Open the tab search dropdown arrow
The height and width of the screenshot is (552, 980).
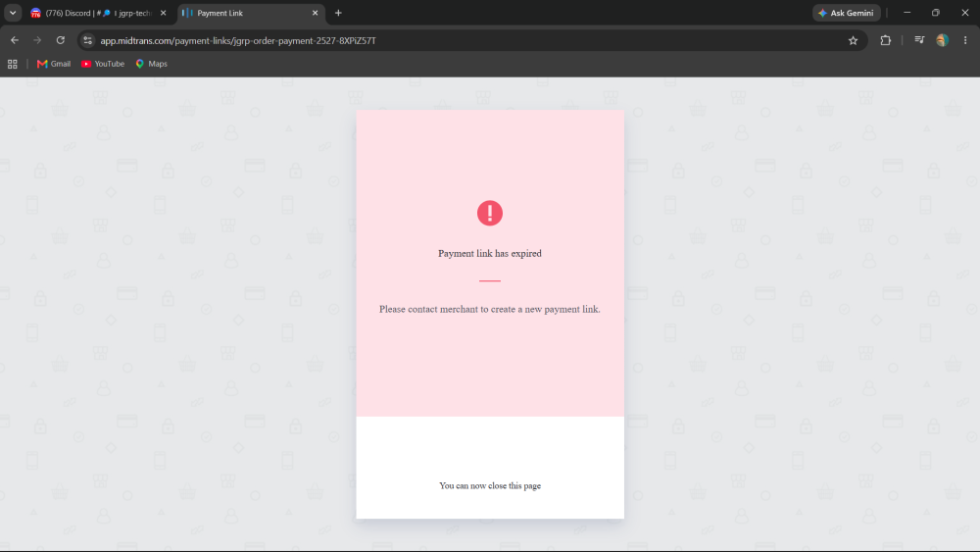click(13, 13)
